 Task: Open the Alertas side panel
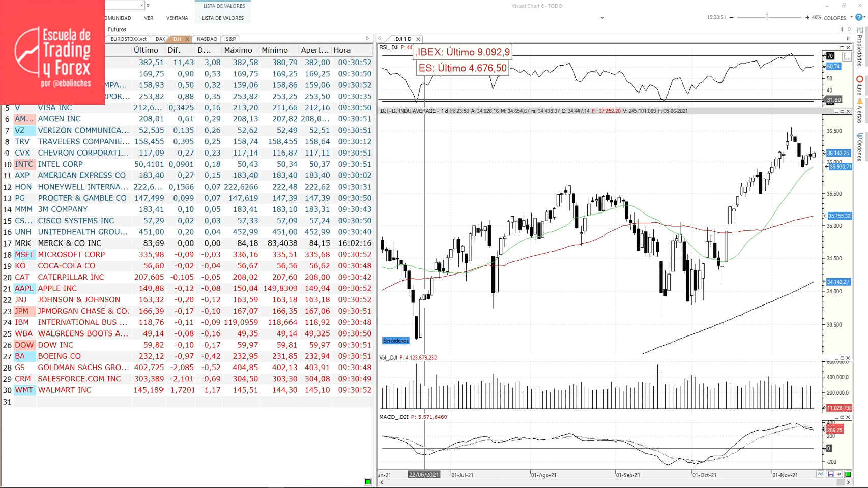(x=859, y=110)
